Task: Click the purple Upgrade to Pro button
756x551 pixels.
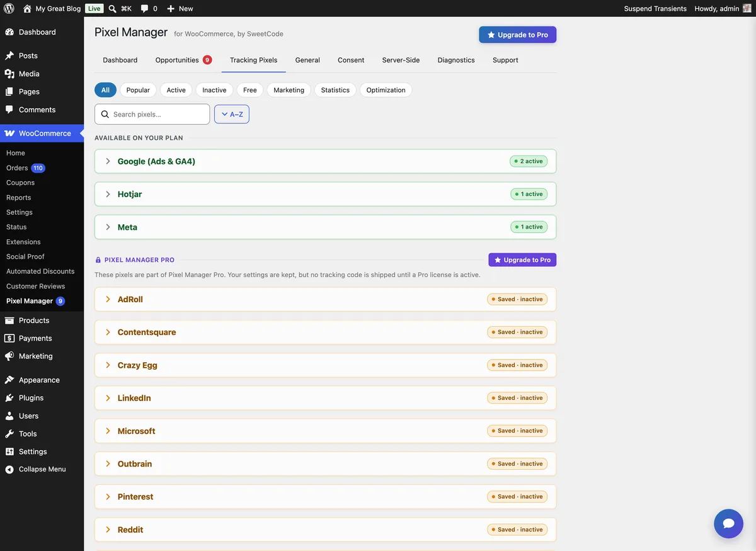Action: tap(522, 260)
